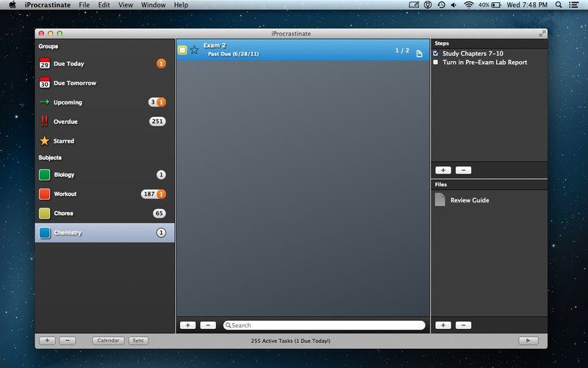The image size is (588, 368).
Task: Open the View menu
Action: [x=126, y=5]
